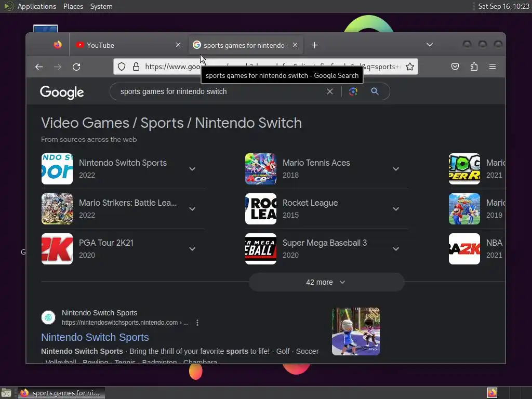Viewport: 532px width, 399px height.
Task: Click the Video Games / Sports / Nintendo Switch heading
Action: (171, 123)
